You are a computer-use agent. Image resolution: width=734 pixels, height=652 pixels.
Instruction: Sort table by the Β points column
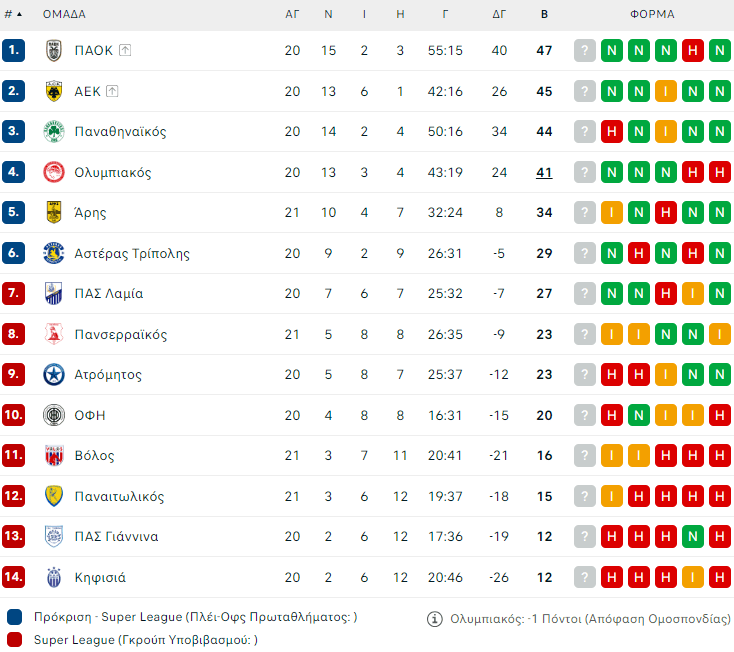tap(544, 14)
